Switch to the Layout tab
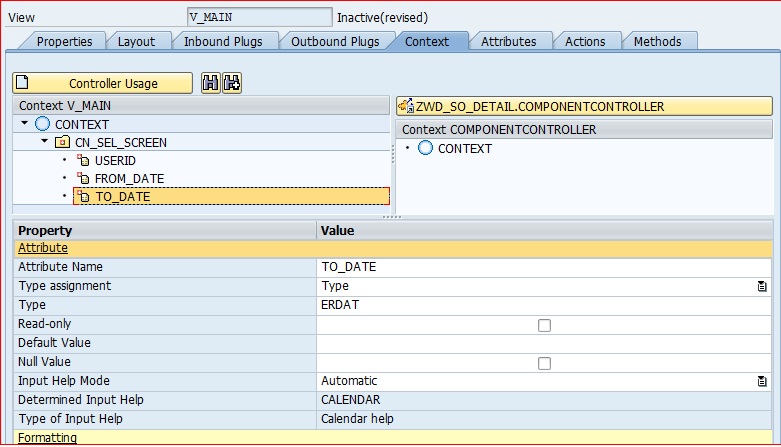Image resolution: width=781 pixels, height=447 pixels. 136,41
